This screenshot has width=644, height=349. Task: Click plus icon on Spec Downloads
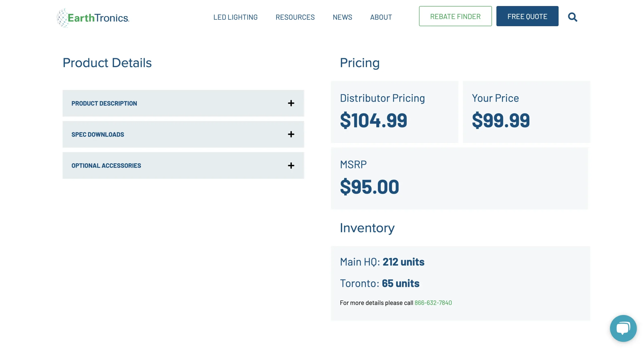coord(291,134)
